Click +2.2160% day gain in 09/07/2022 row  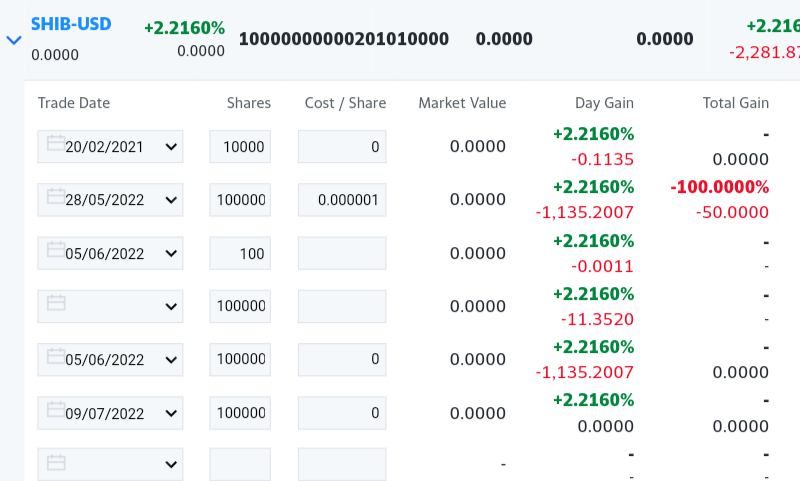593,400
